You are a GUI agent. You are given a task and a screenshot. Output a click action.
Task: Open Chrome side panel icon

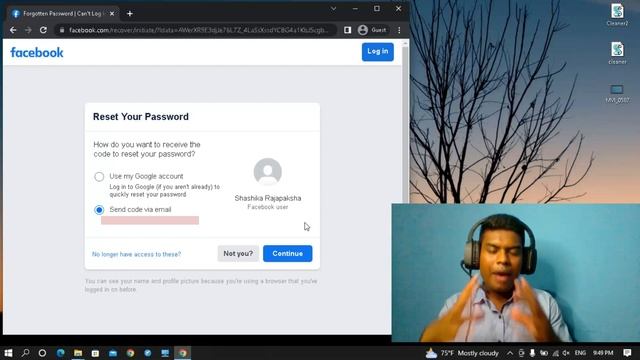click(x=347, y=30)
